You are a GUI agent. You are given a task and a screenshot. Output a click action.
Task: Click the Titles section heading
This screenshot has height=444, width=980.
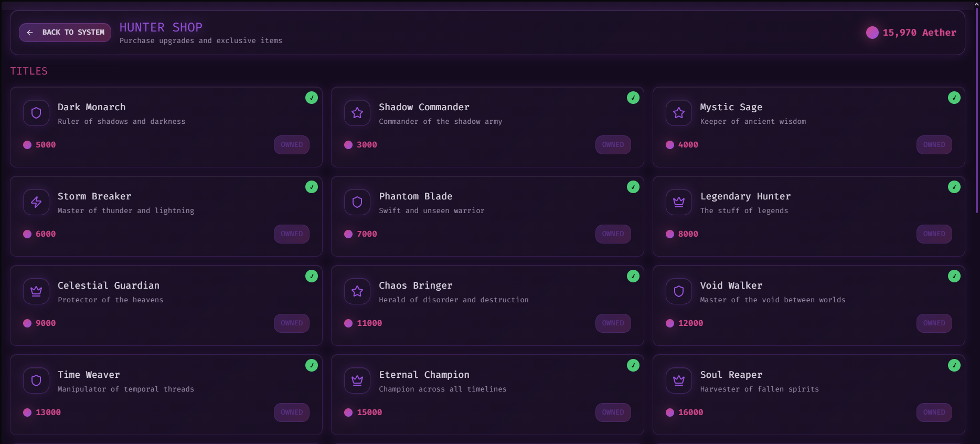pos(29,71)
